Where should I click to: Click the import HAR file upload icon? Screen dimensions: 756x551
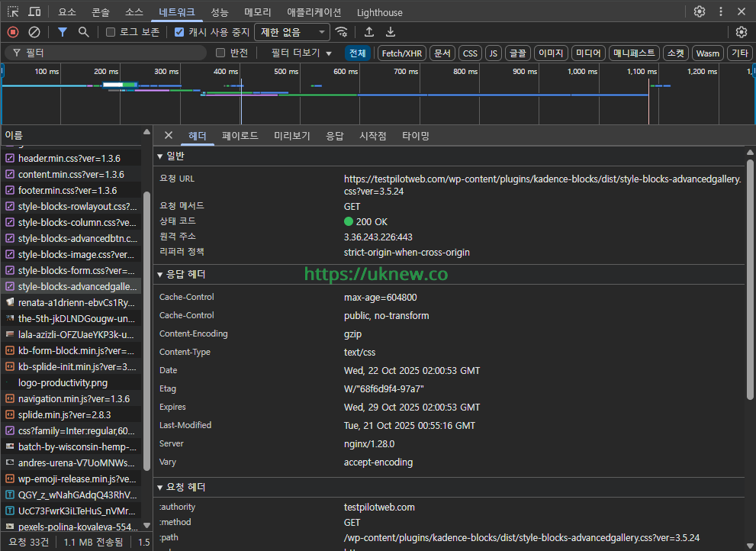point(369,32)
